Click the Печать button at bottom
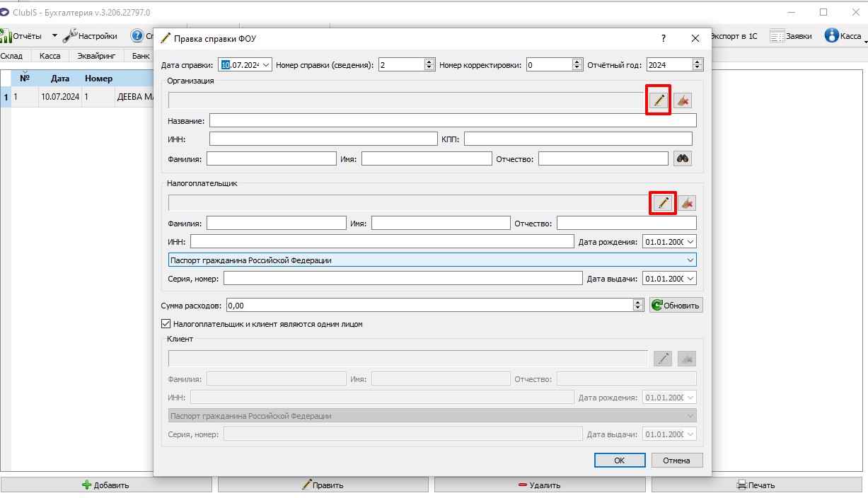Viewport: 868px width, 498px height. 756,485
